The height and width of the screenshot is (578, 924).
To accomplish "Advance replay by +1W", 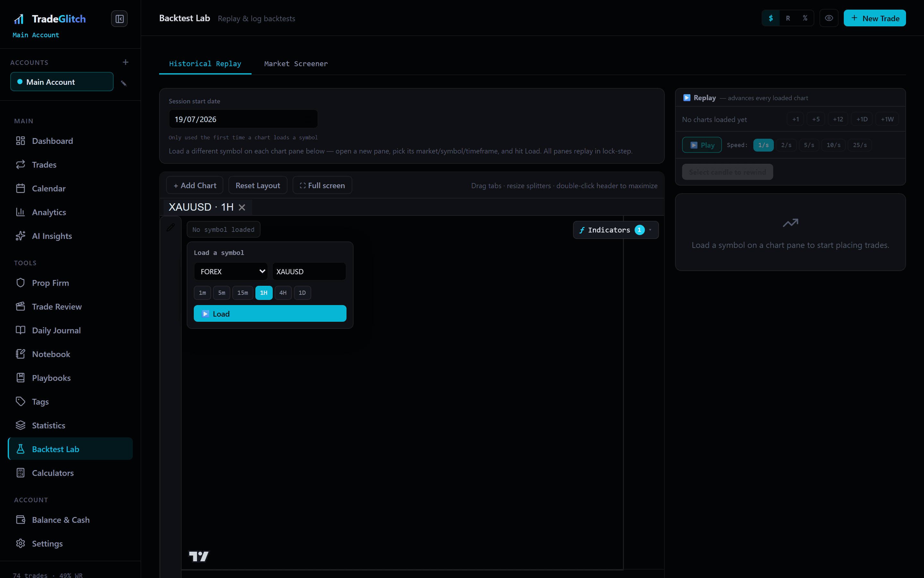I will pos(887,119).
